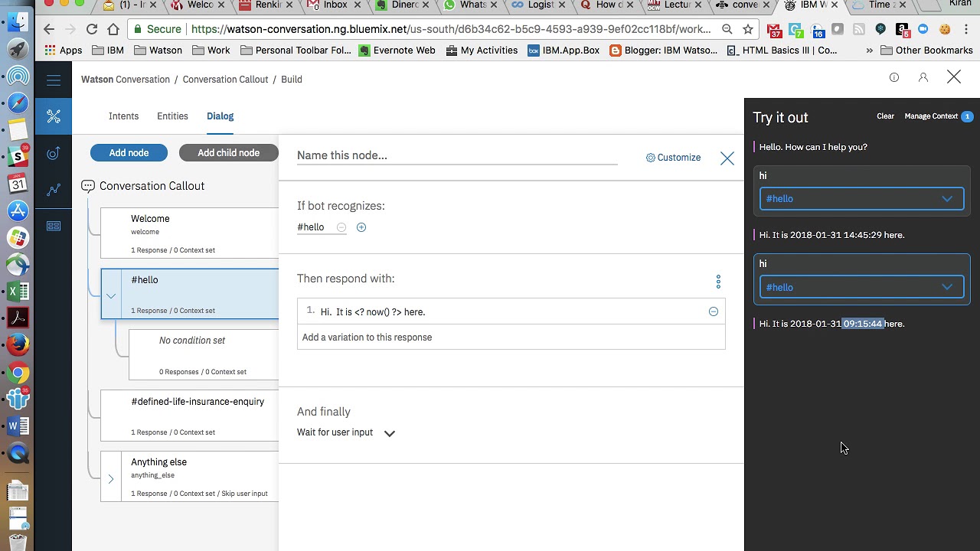Open the IBM bookmarks folder

[x=107, y=51]
